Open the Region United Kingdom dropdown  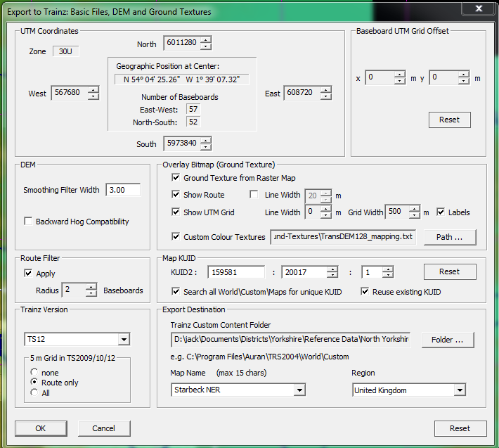tap(460, 390)
